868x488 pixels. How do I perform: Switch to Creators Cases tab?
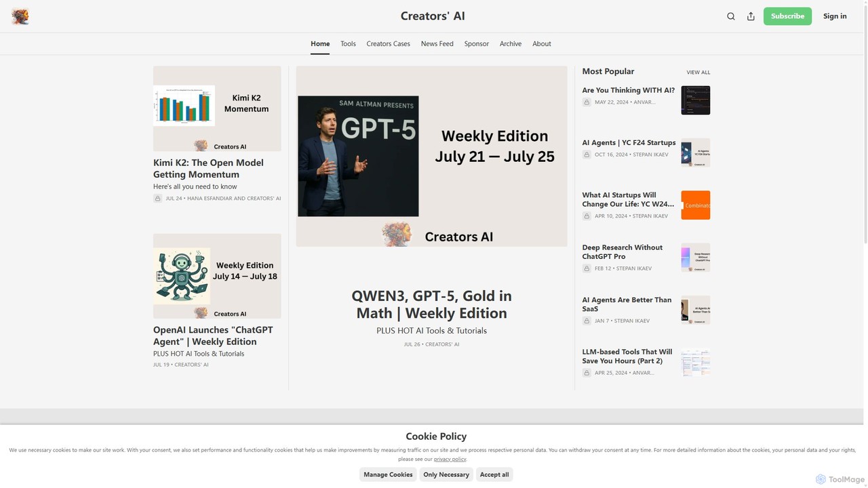pos(388,44)
